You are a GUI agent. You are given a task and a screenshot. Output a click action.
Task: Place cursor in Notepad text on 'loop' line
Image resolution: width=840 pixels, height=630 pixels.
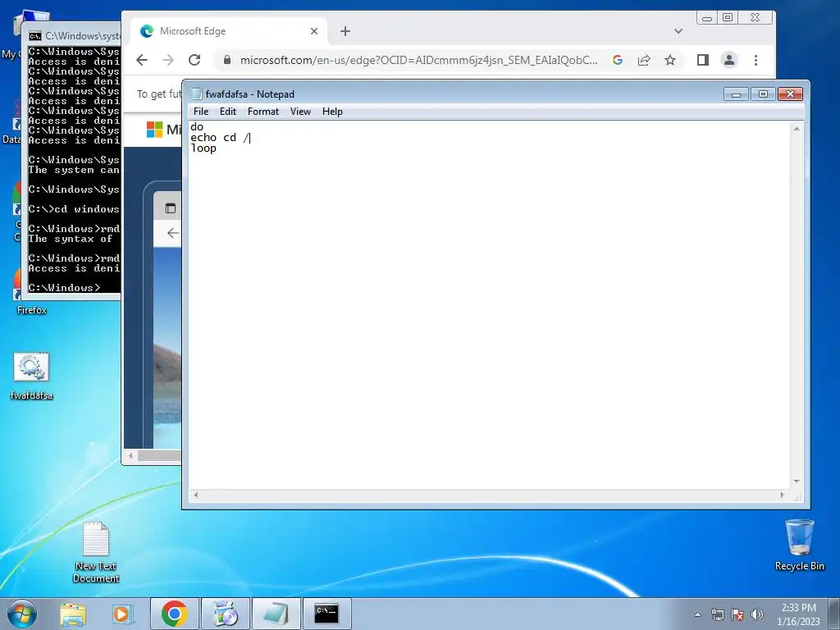pos(203,148)
